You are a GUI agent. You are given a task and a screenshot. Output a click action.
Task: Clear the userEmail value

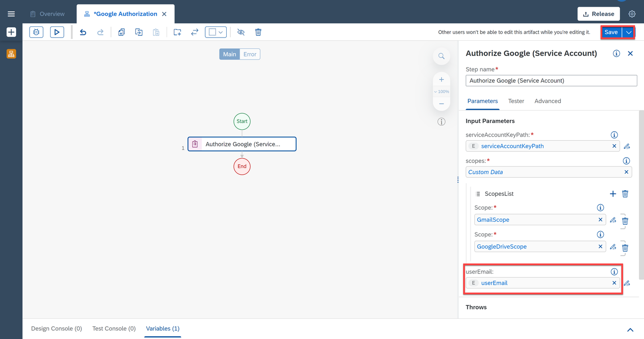pos(614,283)
